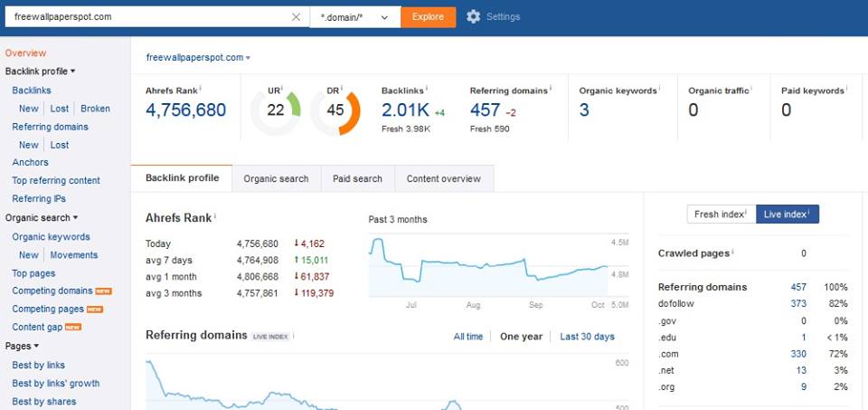The image size is (868, 410).
Task: Click the NEW badge beside Content gap
Action: pos(72,328)
